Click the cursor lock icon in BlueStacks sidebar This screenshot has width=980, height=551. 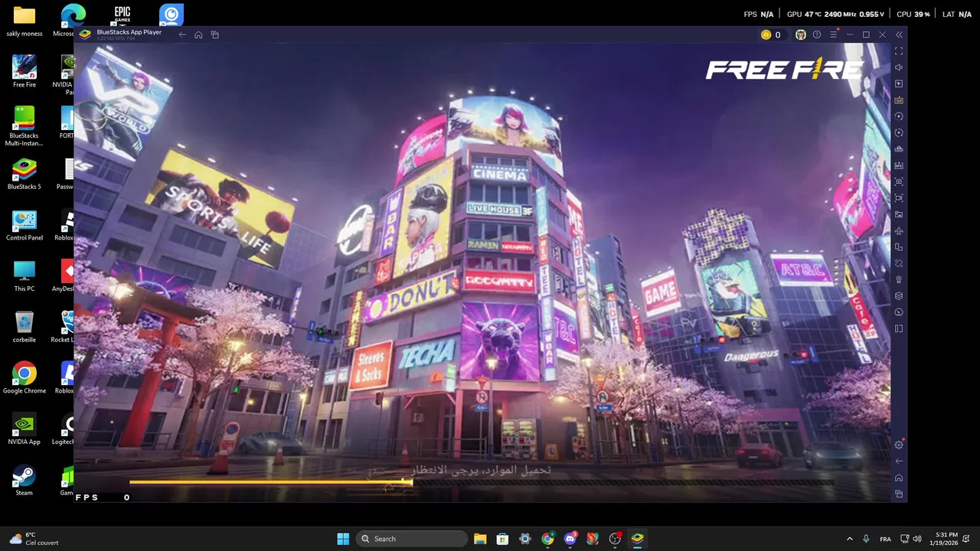point(899,83)
